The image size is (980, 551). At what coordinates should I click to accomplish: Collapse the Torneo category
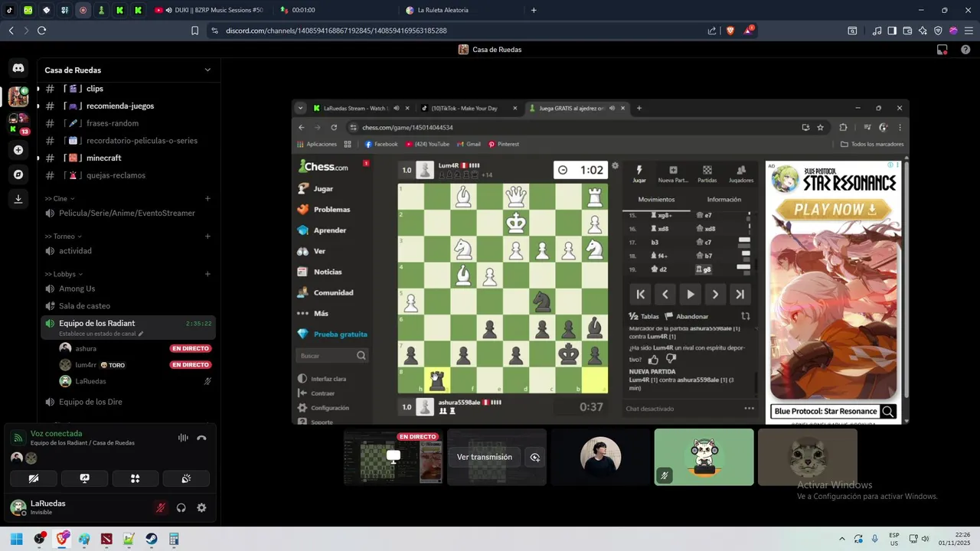pyautogui.click(x=63, y=236)
